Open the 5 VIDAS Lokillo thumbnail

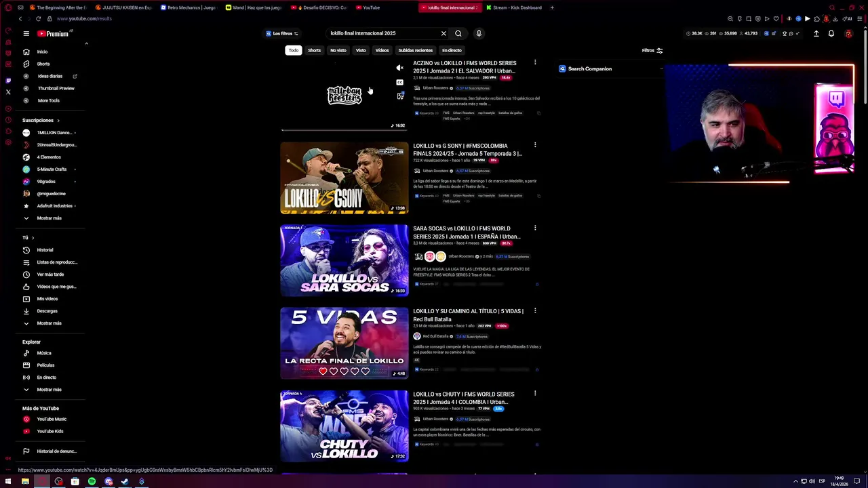coord(344,343)
